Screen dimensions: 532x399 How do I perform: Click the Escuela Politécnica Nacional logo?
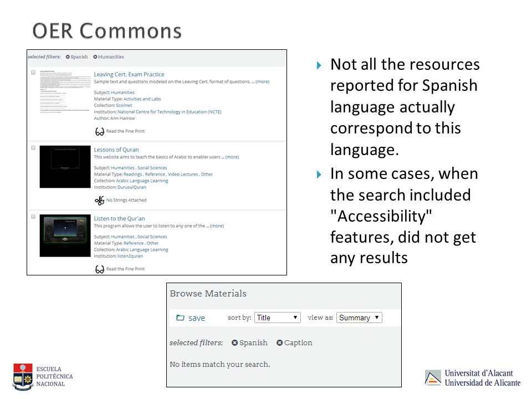(x=43, y=377)
